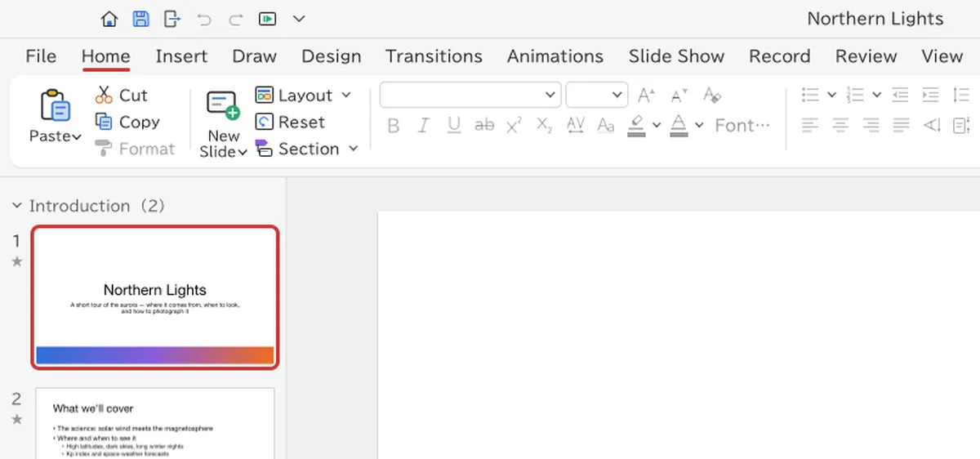Open highlight color dropdown arrow
The height and width of the screenshot is (459, 980).
(657, 126)
